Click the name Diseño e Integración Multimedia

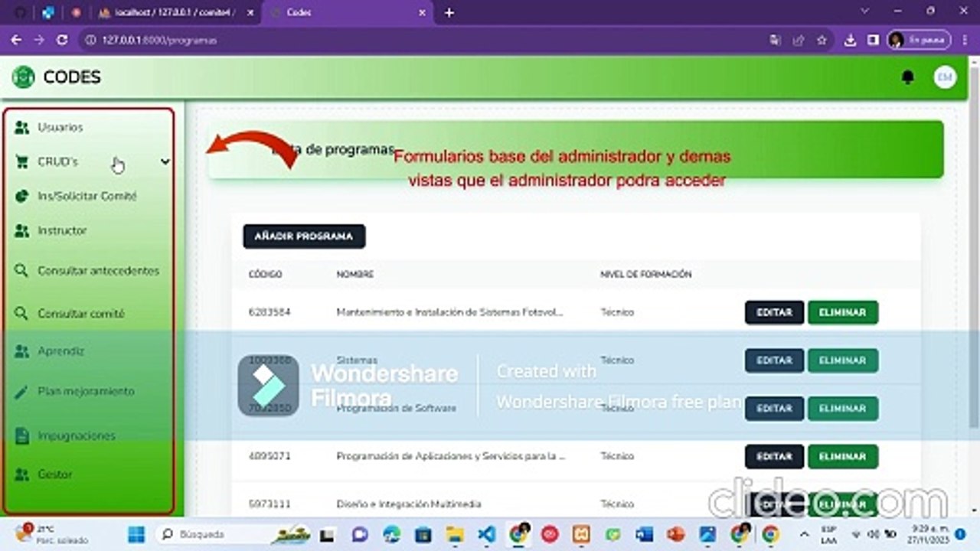point(409,504)
